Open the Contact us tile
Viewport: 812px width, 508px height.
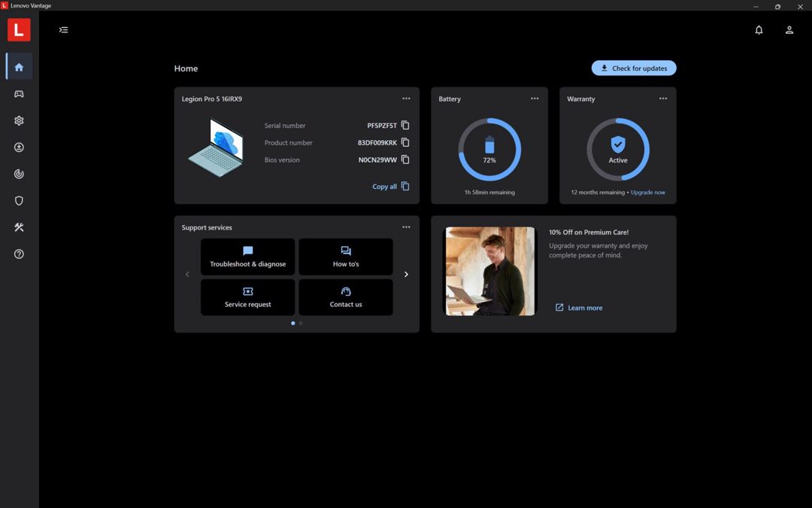(x=346, y=297)
